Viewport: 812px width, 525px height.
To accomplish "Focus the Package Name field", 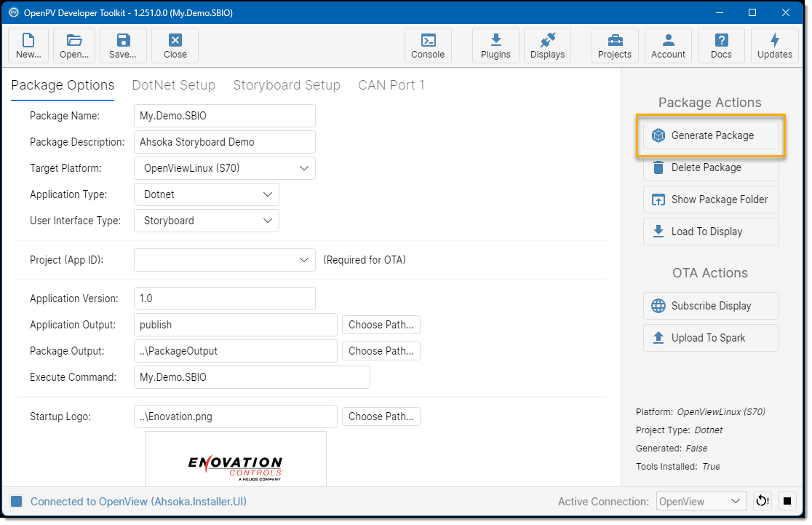I will [x=225, y=116].
